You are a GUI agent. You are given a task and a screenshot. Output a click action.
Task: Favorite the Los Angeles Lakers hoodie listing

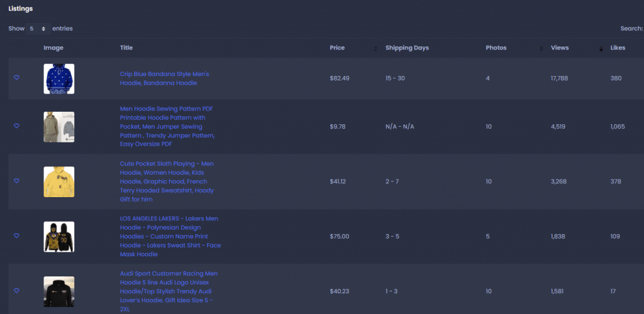click(16, 235)
